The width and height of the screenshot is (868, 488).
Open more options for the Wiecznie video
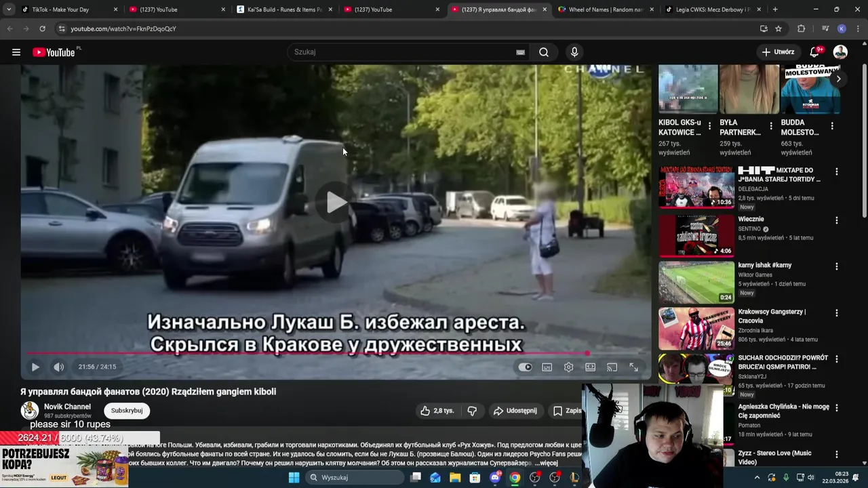tap(836, 221)
